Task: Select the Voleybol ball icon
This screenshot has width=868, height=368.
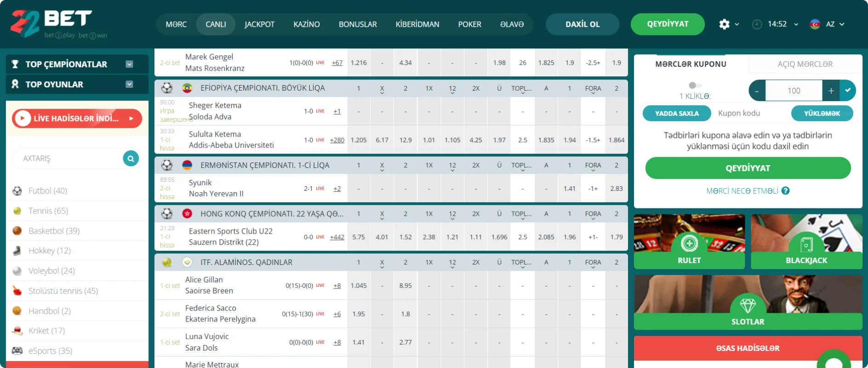Action: (17, 271)
